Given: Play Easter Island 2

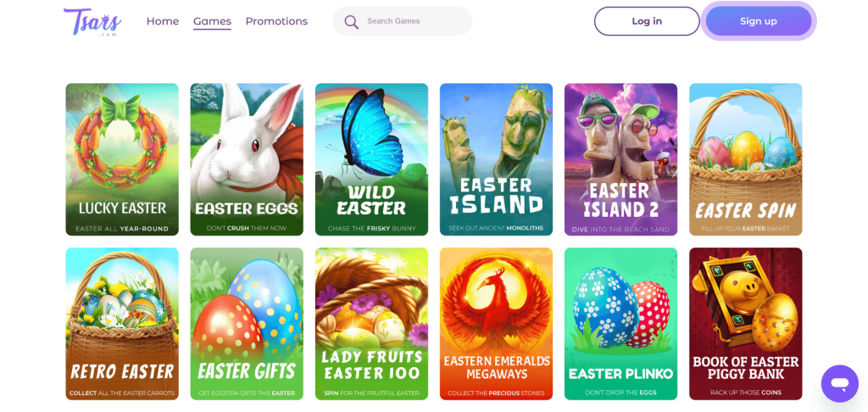Looking at the screenshot, I should (620, 159).
